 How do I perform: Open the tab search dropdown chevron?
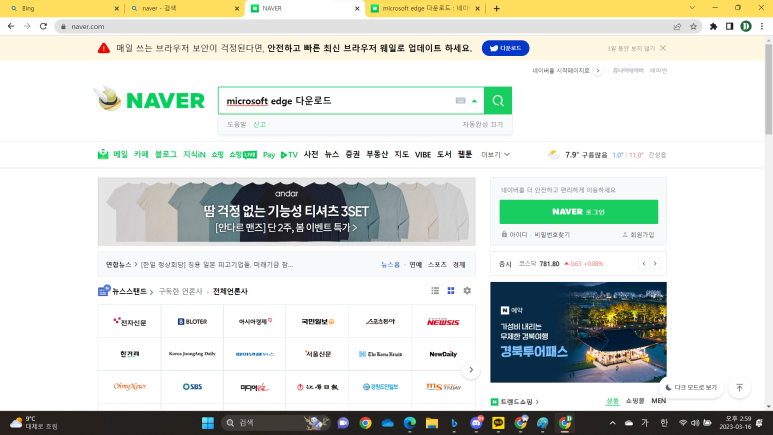692,8
